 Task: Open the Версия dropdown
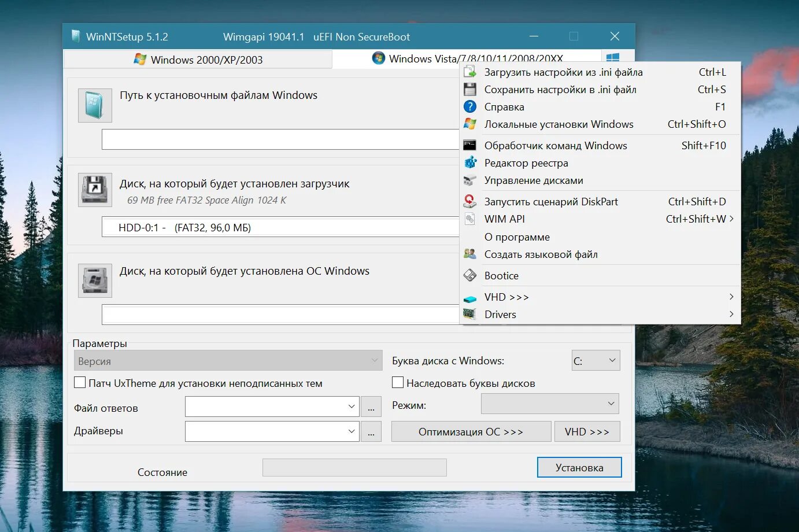(228, 360)
